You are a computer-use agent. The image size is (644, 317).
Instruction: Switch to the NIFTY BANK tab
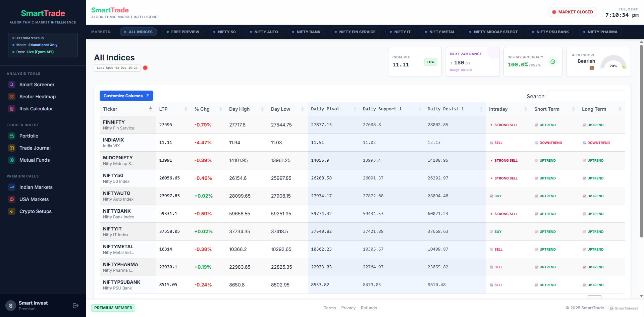coord(306,32)
